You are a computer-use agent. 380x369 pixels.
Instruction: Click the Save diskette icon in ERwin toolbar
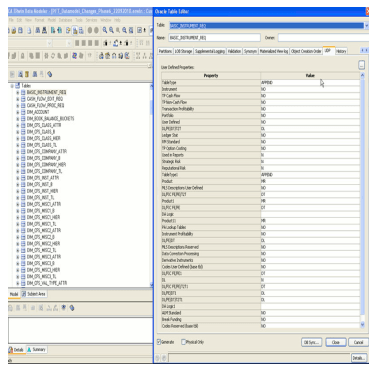tap(21, 31)
